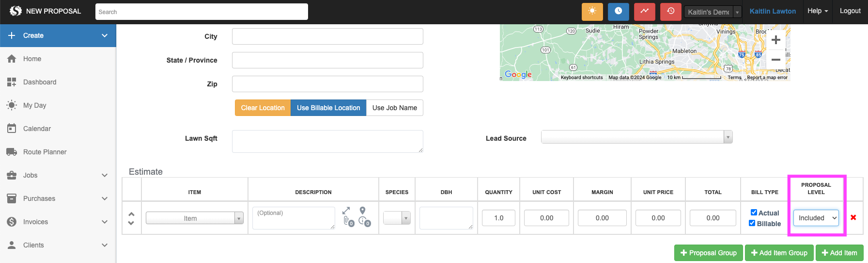Toggle the Billable checkbox
Screen dimensions: 868x263
pos(752,223)
